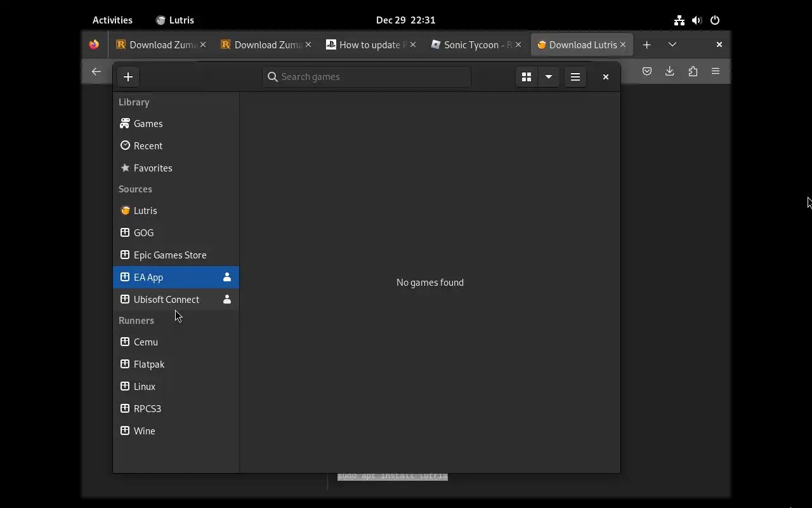The image size is (812, 508).
Task: Click the Favorites star icon
Action: [125, 168]
